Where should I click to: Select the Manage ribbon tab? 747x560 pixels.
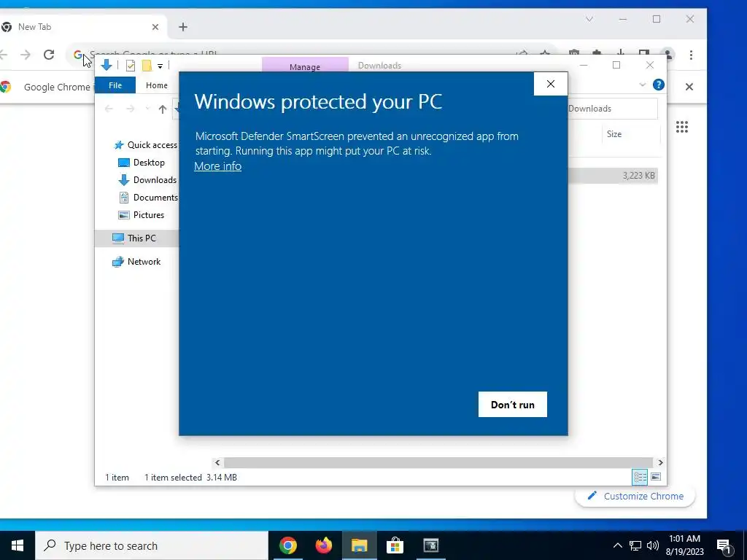click(305, 66)
